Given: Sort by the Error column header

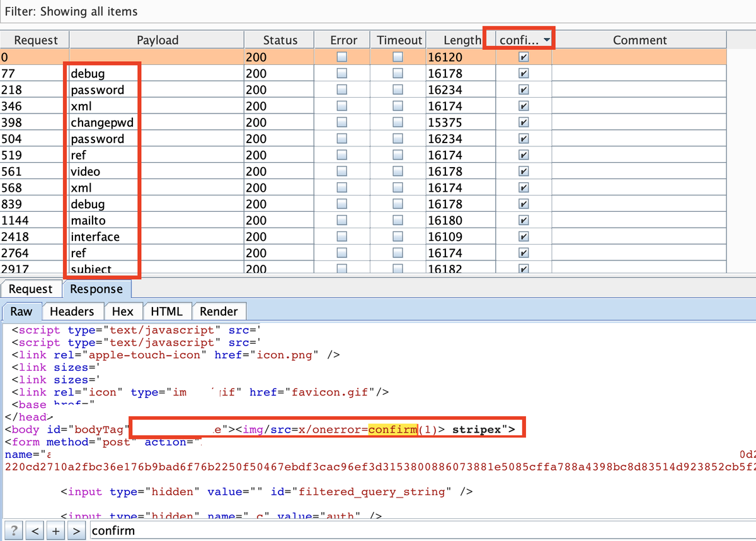Looking at the screenshot, I should 343,40.
